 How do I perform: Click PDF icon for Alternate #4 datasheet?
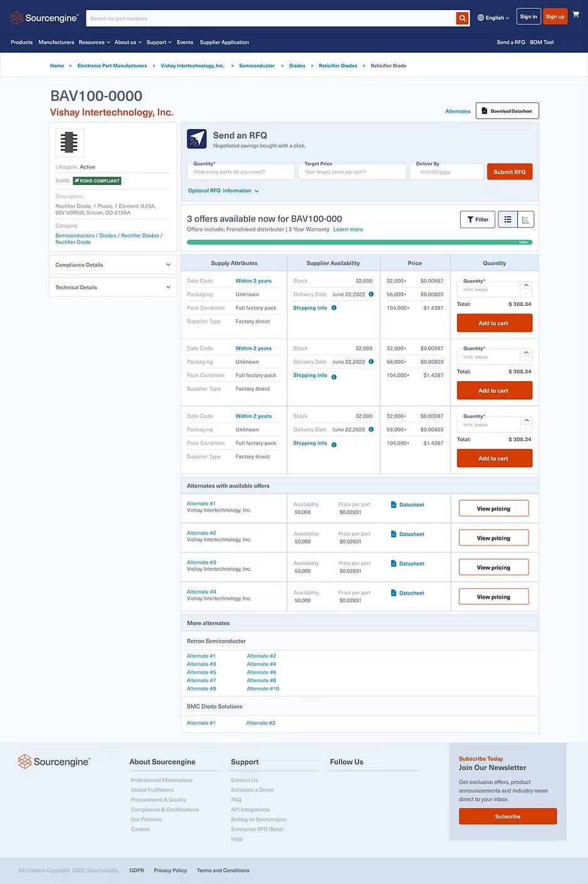(x=393, y=593)
